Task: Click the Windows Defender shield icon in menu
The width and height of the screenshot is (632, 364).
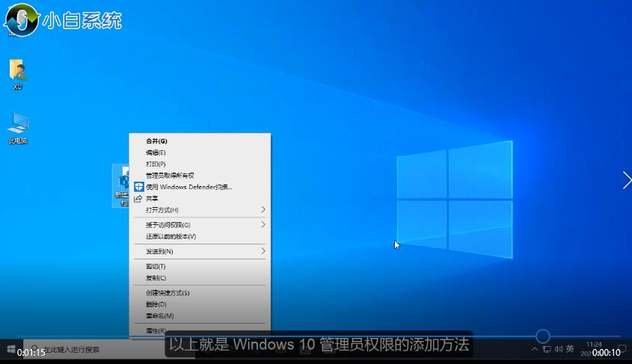Action: (138, 187)
